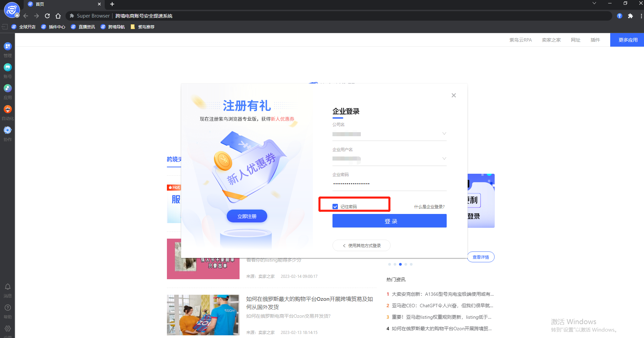Open the browser three-dot menu
The image size is (644, 338).
641,16
